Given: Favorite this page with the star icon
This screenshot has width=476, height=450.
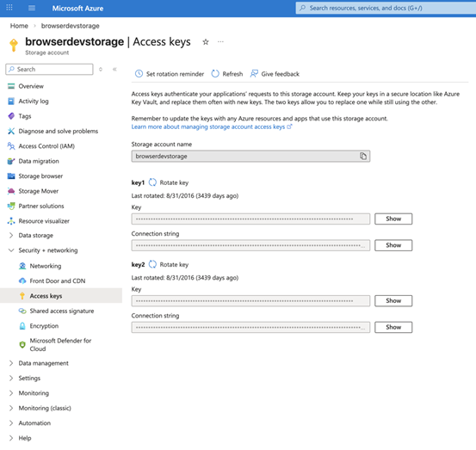Looking at the screenshot, I should pyautogui.click(x=206, y=42).
